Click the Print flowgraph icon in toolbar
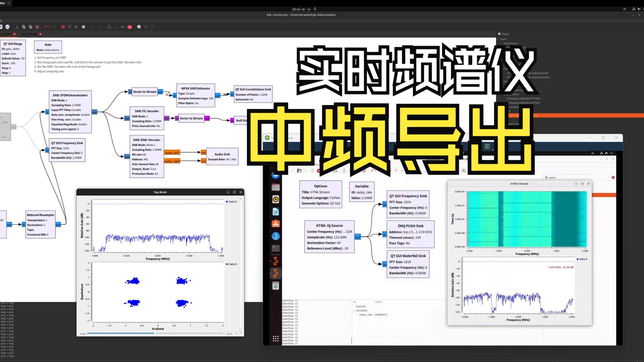The width and height of the screenshot is (644, 362). (x=8, y=27)
